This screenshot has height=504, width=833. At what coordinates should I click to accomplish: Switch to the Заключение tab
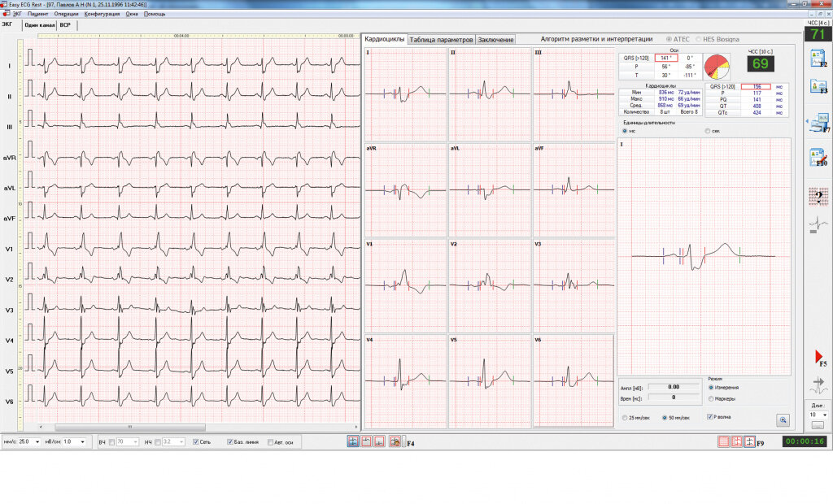(495, 39)
